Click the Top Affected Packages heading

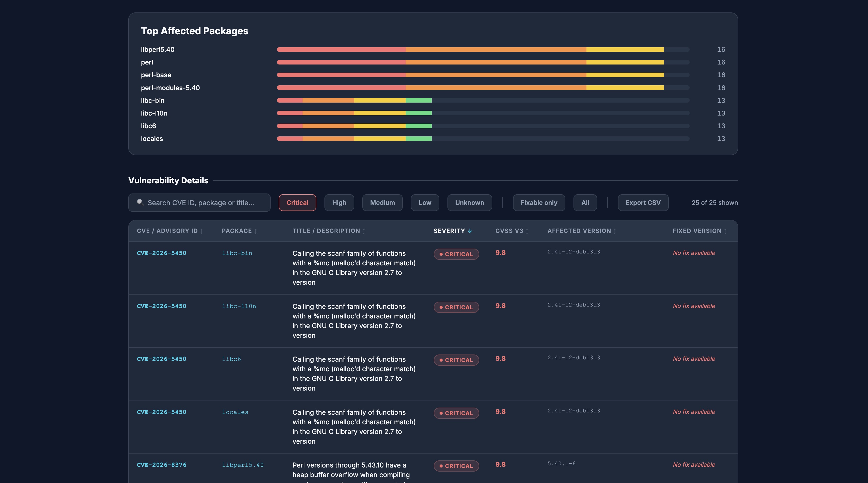click(x=194, y=31)
